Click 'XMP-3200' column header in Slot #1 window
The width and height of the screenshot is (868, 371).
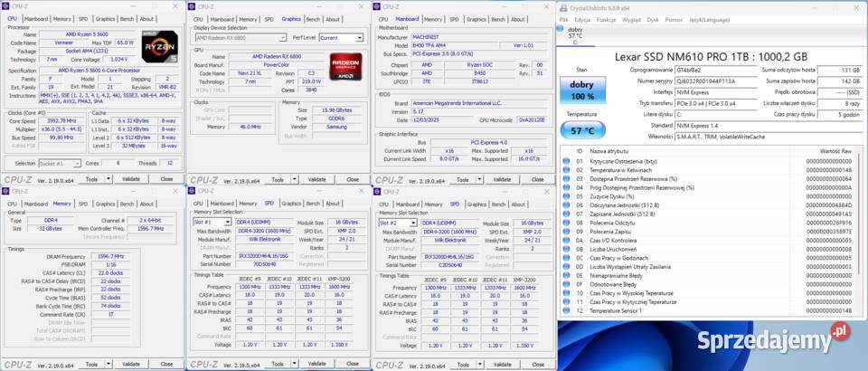pos(337,279)
